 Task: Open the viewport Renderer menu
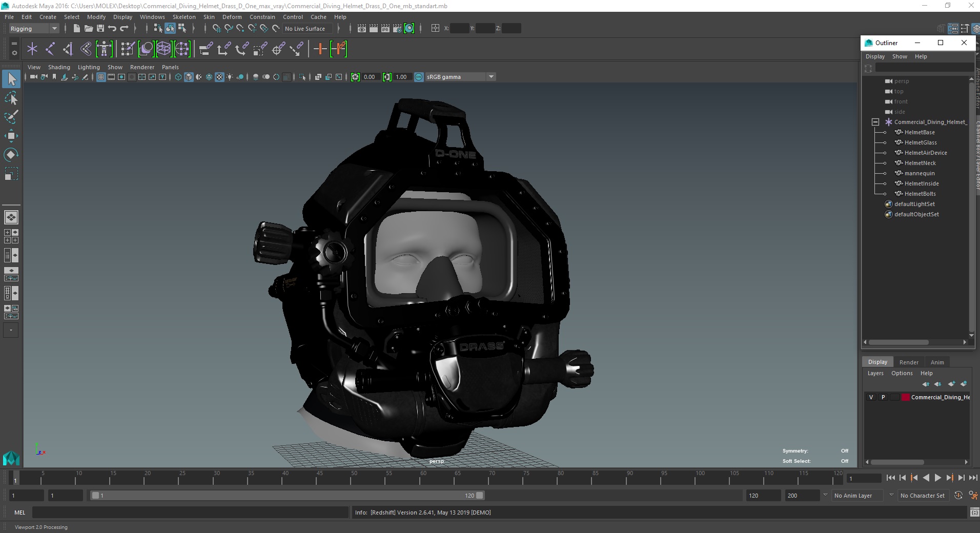point(142,67)
